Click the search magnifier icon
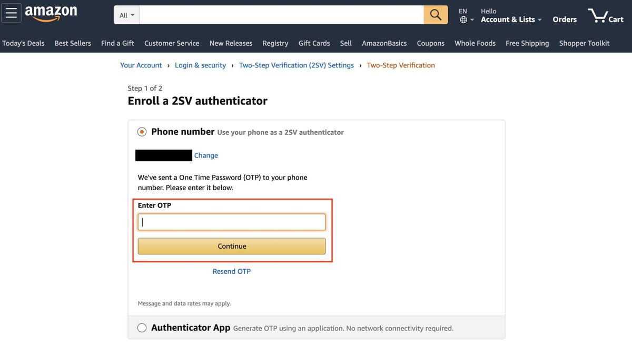The image size is (632, 364). point(436,15)
